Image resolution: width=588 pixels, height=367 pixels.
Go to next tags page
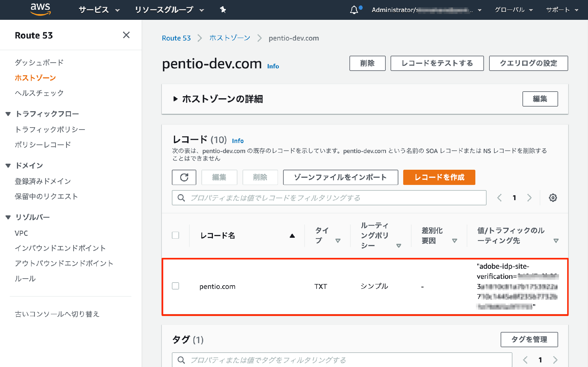(x=555, y=360)
